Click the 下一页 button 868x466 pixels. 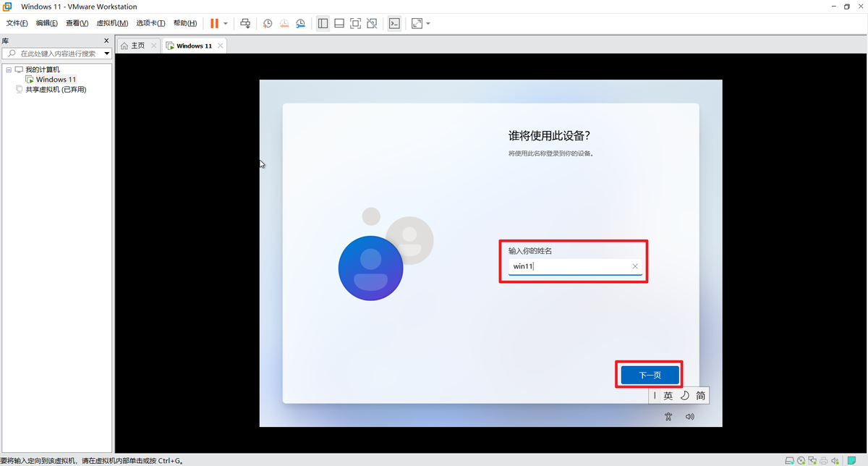(650, 375)
